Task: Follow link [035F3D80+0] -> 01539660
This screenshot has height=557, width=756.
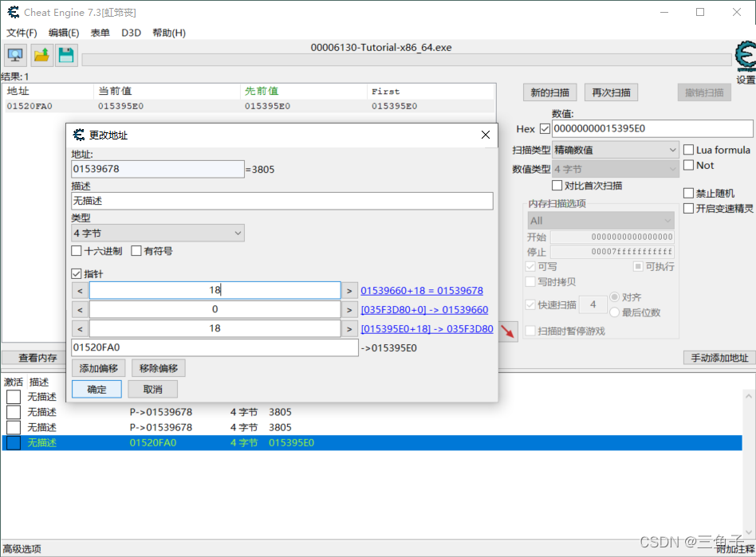Action: (424, 310)
